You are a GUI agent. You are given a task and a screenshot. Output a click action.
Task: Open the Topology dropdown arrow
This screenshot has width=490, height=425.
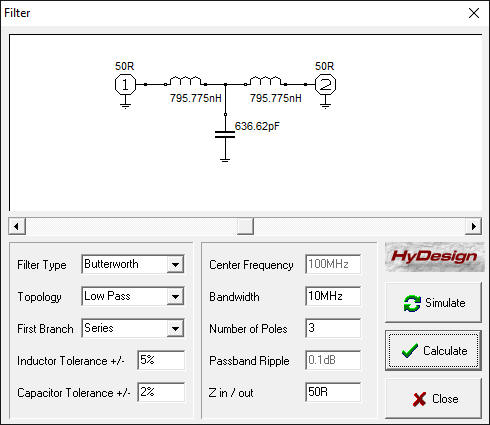pyautogui.click(x=175, y=297)
